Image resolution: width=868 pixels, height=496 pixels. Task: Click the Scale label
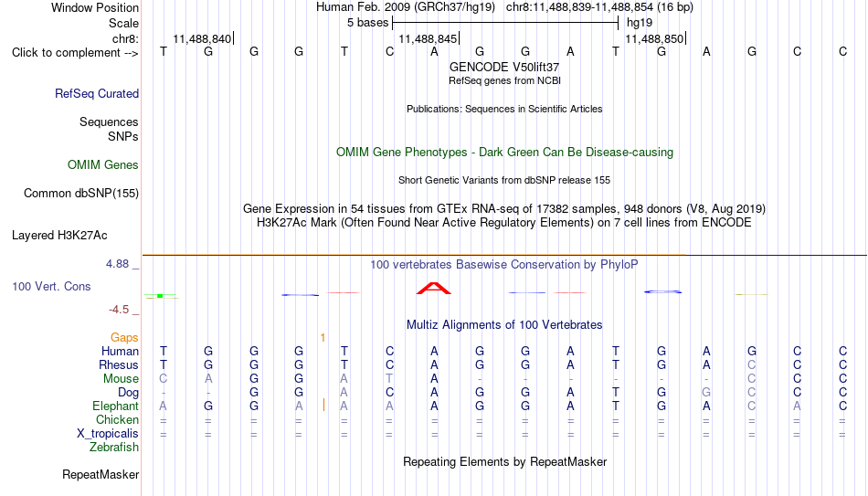coord(124,23)
